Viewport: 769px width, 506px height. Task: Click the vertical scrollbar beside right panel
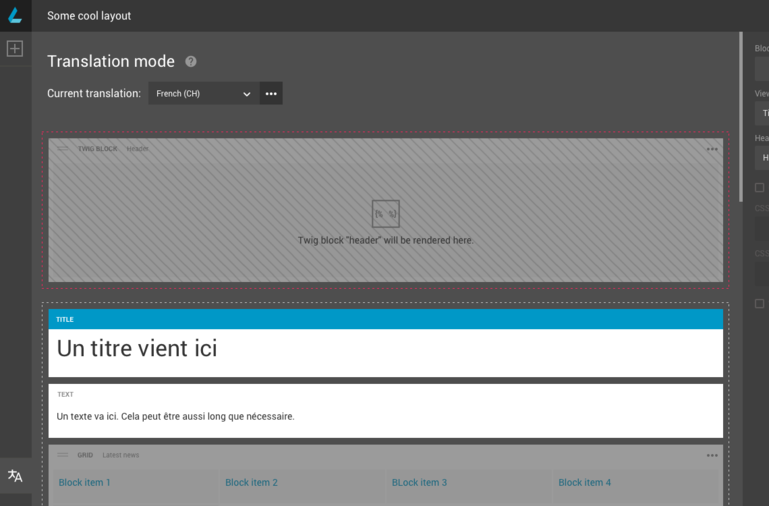click(x=741, y=120)
